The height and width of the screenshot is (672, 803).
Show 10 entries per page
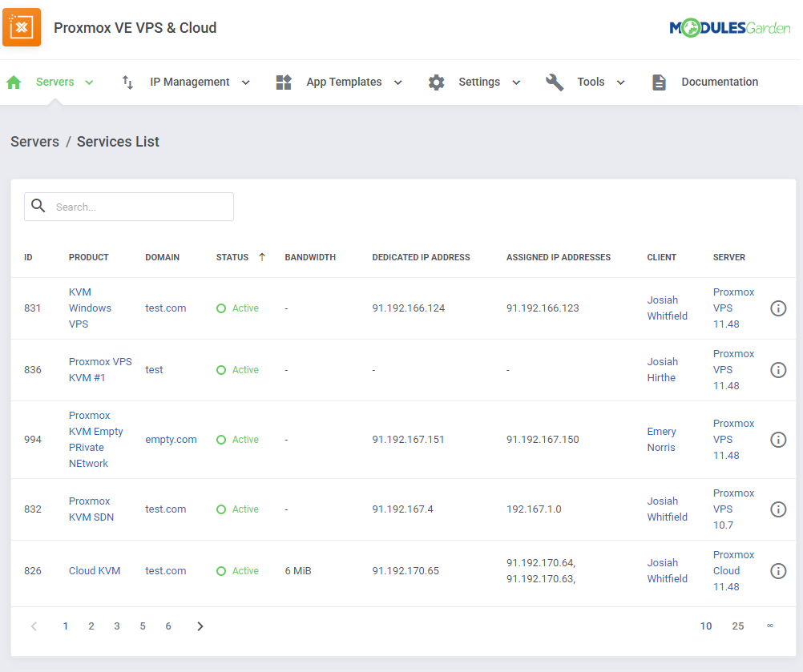706,626
